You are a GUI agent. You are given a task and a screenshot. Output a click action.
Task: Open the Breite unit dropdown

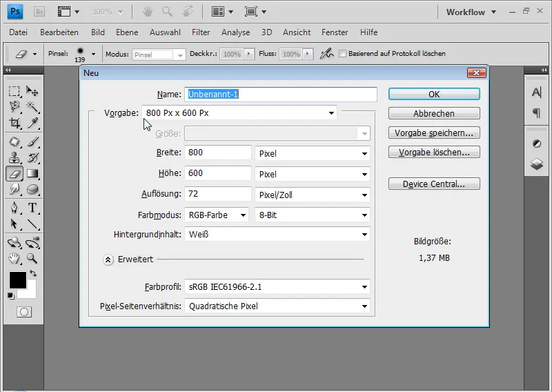313,154
